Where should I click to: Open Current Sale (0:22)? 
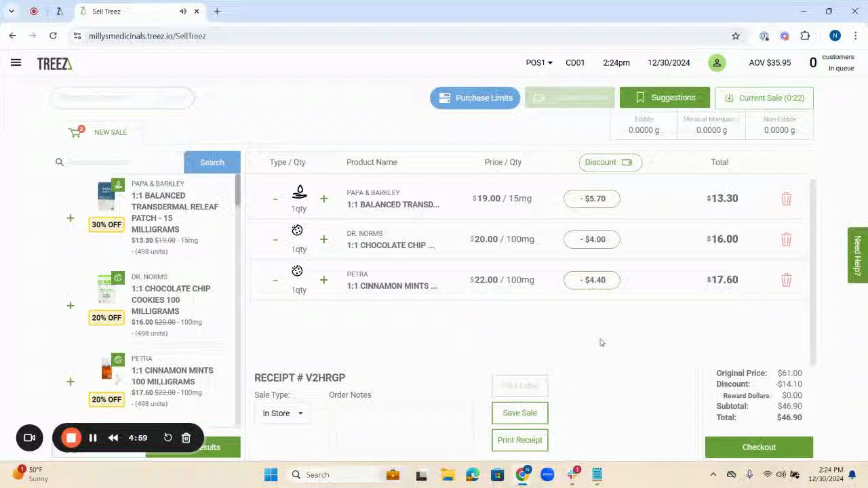pyautogui.click(x=764, y=98)
